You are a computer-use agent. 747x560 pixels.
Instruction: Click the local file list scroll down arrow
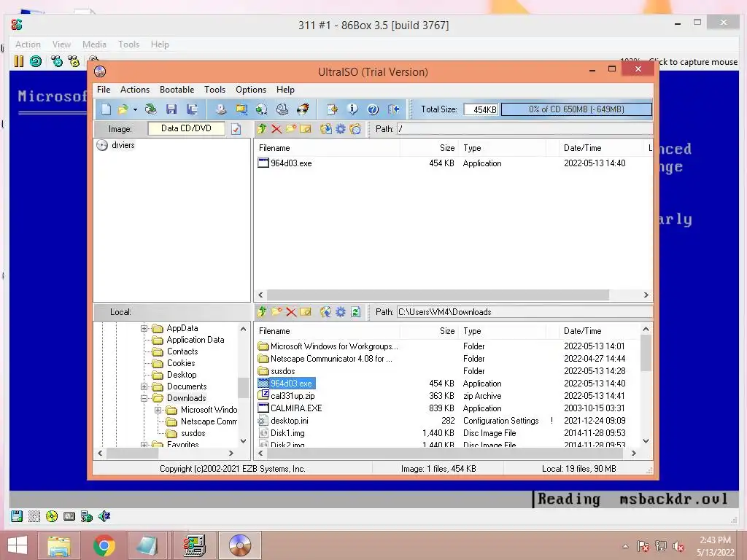pyautogui.click(x=646, y=441)
